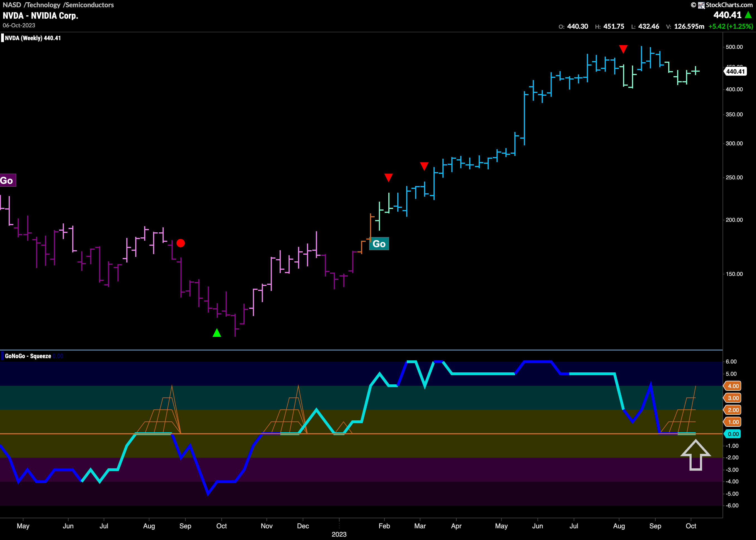Screen dimensions: 756x540
Task: Click the /Technology sector text
Action: [42, 5]
